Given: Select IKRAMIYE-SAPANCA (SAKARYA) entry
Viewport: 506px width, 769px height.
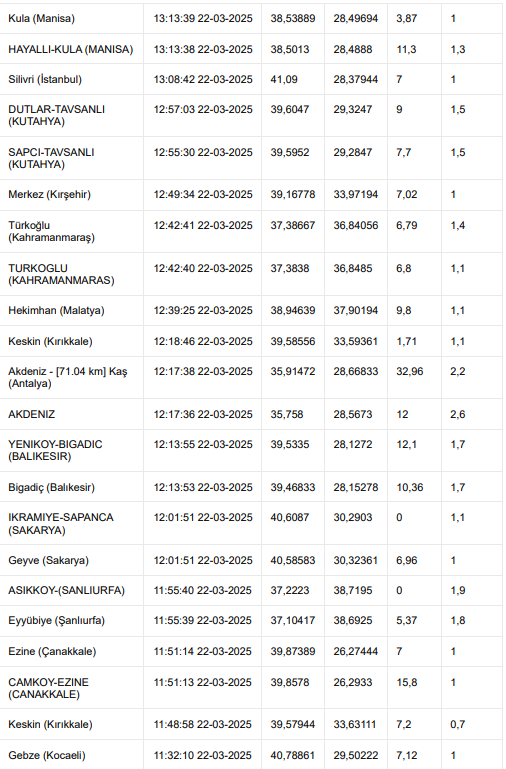Looking at the screenshot, I should pos(61,524).
